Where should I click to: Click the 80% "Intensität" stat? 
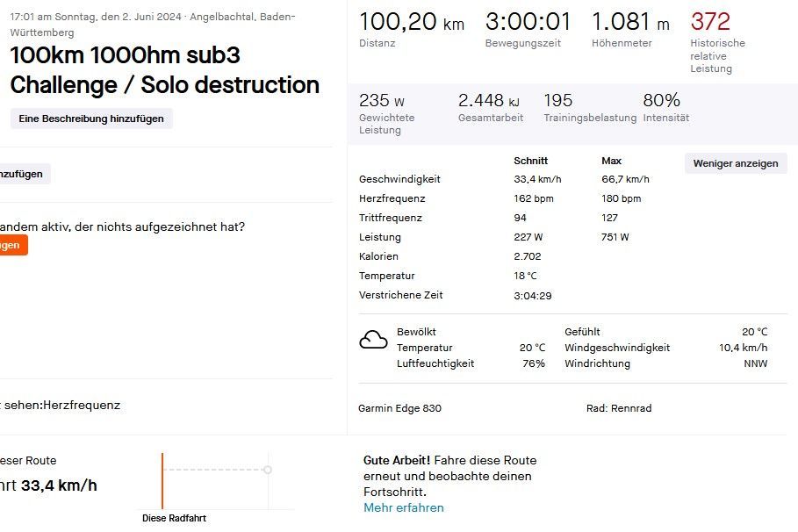click(x=661, y=101)
